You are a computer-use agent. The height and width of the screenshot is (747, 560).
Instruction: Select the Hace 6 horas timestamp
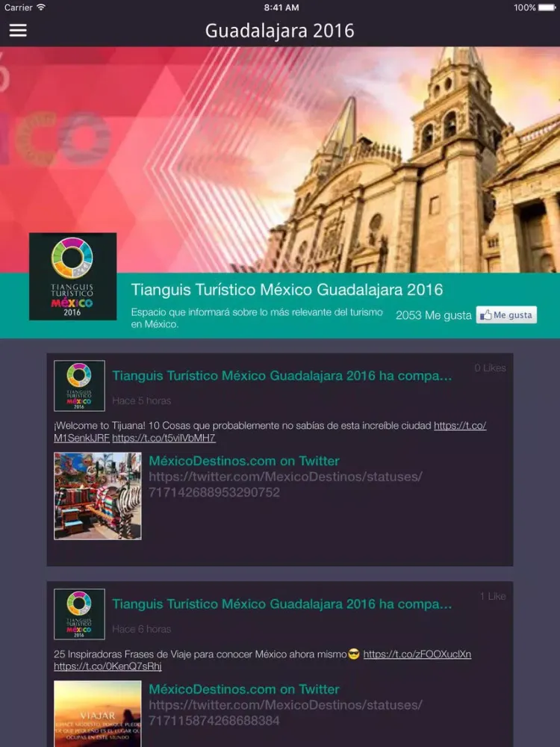tap(141, 629)
